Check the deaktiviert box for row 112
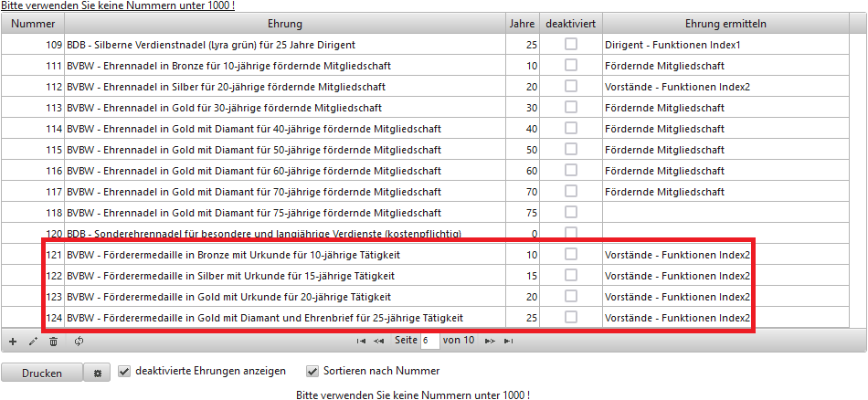This screenshot has height=400, width=868. click(x=571, y=87)
